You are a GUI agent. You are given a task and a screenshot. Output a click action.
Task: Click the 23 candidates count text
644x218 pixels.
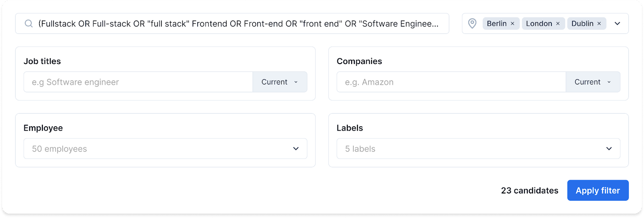529,191
